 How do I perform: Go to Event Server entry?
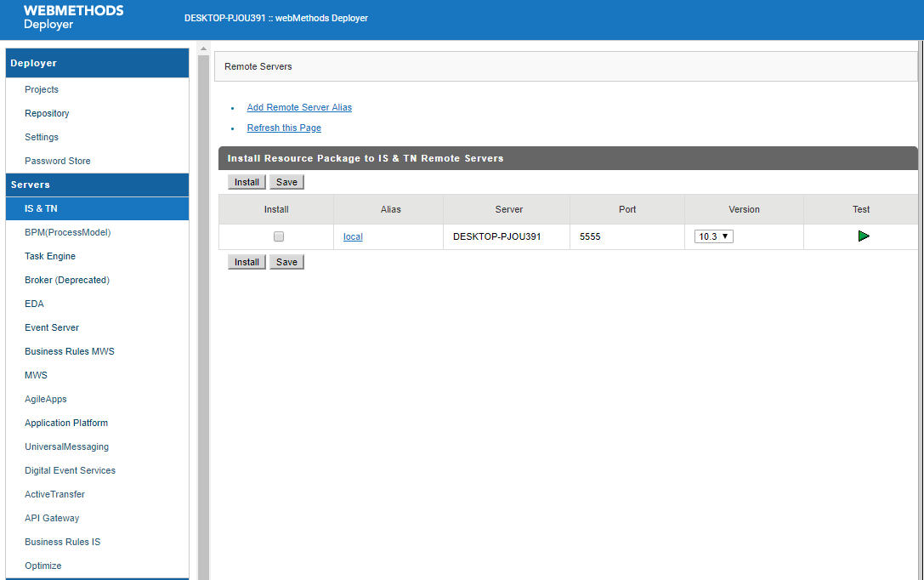(x=52, y=327)
